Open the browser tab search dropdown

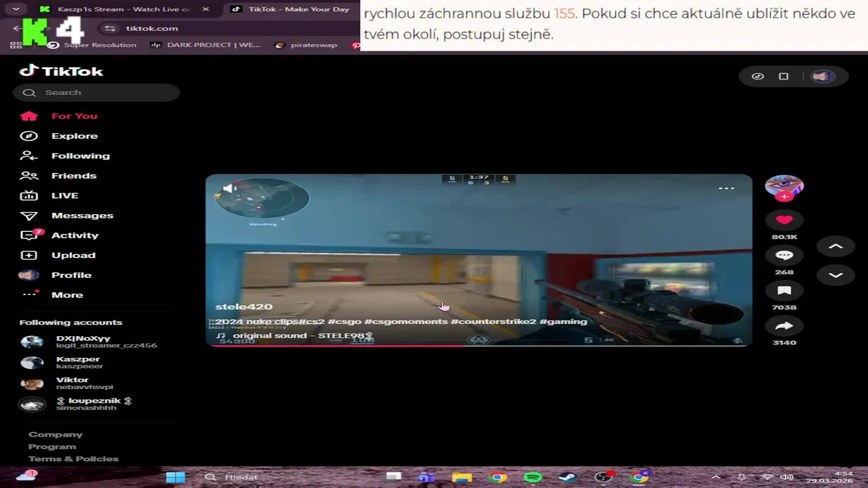tap(16, 9)
